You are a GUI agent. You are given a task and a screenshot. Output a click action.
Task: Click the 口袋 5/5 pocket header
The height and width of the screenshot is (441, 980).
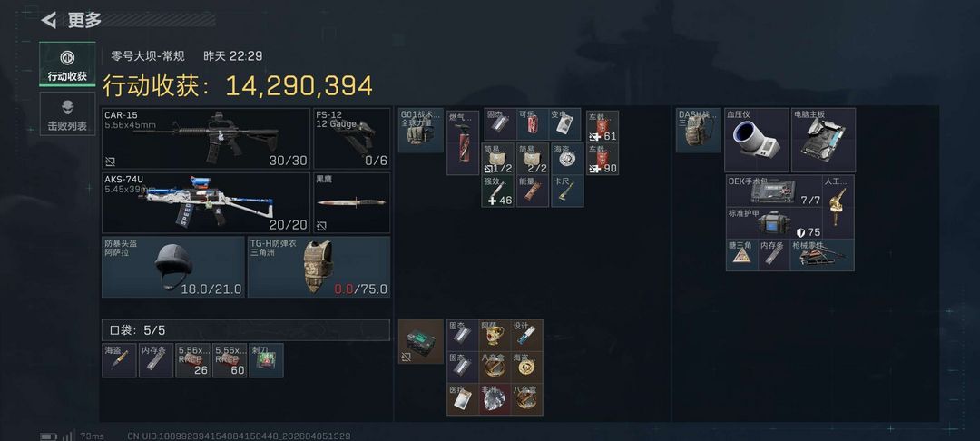point(246,329)
